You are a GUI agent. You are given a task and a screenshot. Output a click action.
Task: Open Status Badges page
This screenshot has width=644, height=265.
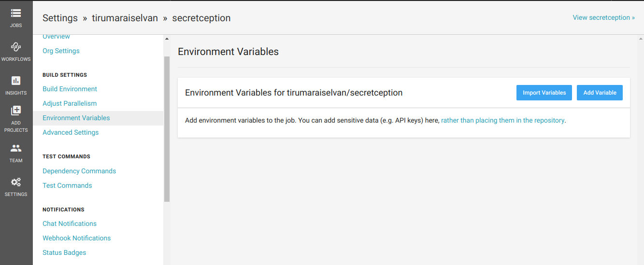click(64, 252)
